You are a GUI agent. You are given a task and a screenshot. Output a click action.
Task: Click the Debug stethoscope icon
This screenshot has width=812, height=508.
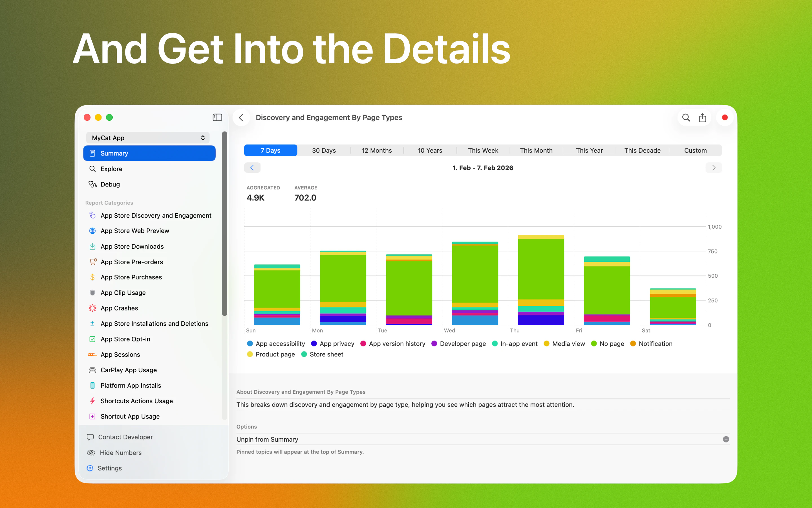[92, 184]
